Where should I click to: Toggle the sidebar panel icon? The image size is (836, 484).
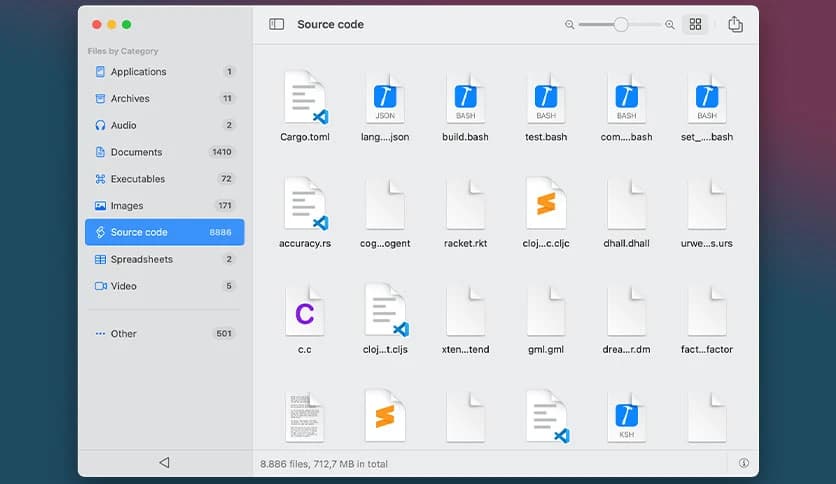(x=276, y=24)
